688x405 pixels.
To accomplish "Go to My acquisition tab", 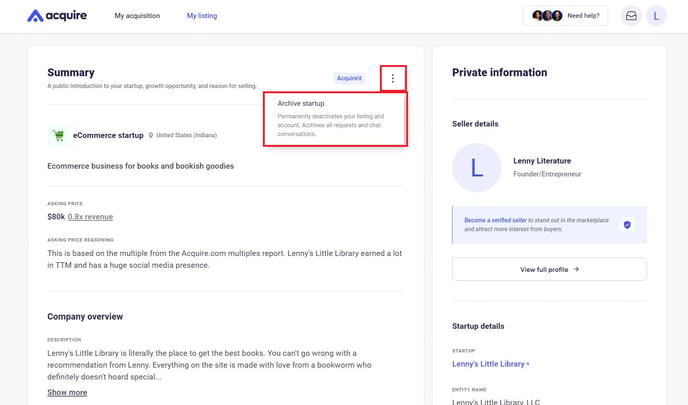I will (x=137, y=16).
